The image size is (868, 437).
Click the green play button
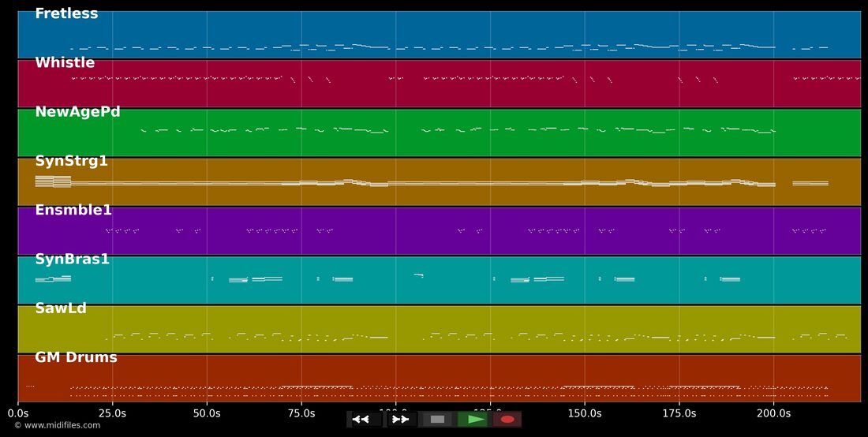(x=472, y=420)
